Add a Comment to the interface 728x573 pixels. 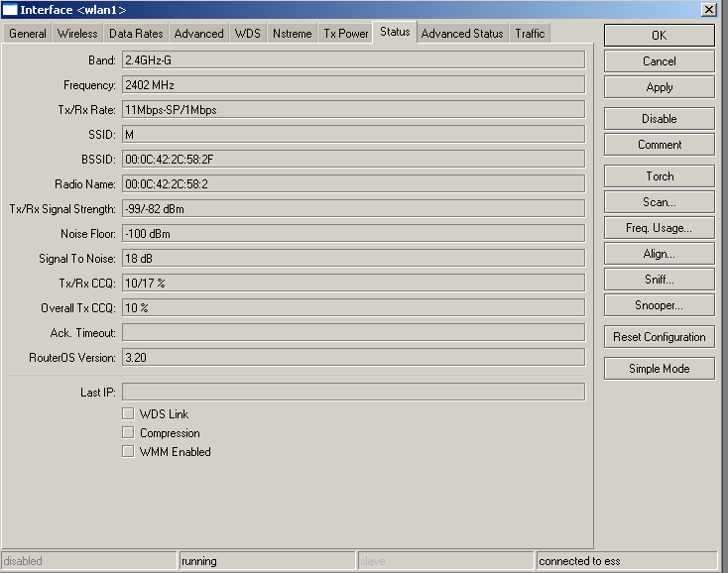pyautogui.click(x=659, y=145)
